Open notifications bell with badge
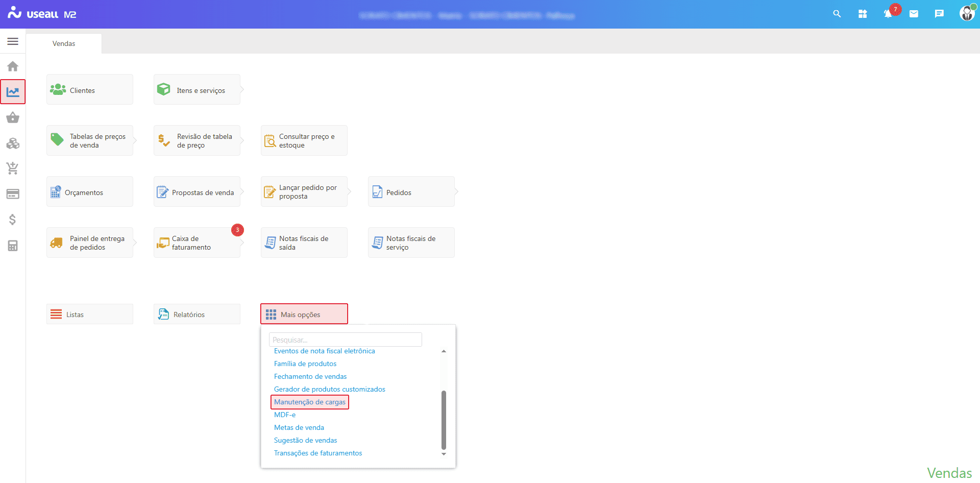 pos(888,14)
